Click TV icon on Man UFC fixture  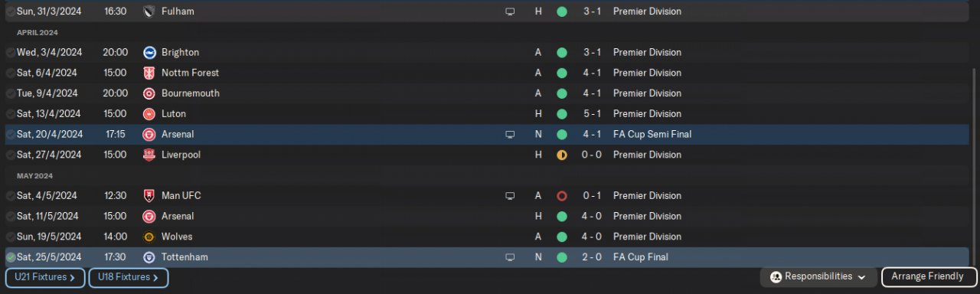click(510, 196)
